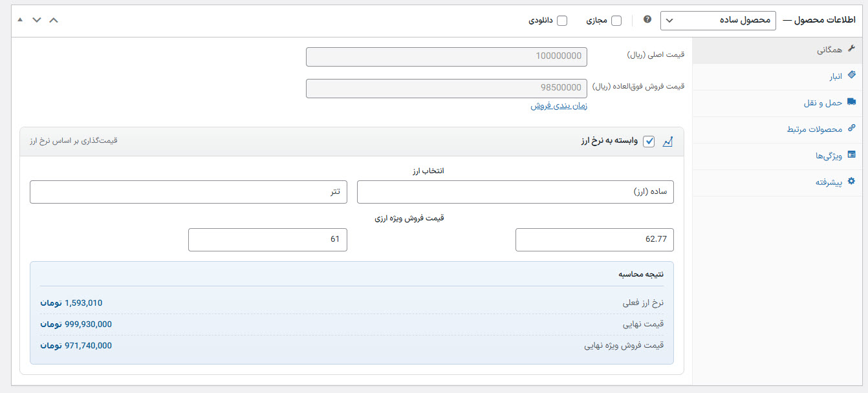Click the wrench icon beside همگانی
This screenshot has height=393, width=868.
(851, 49)
